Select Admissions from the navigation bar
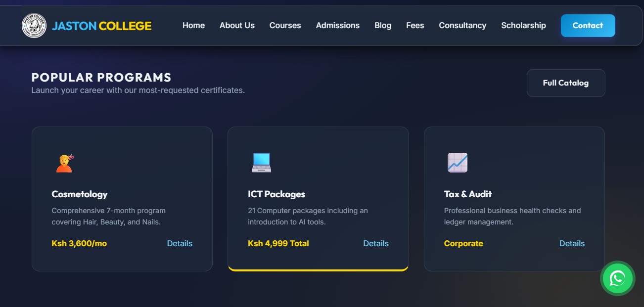The image size is (644, 307). pos(337,26)
